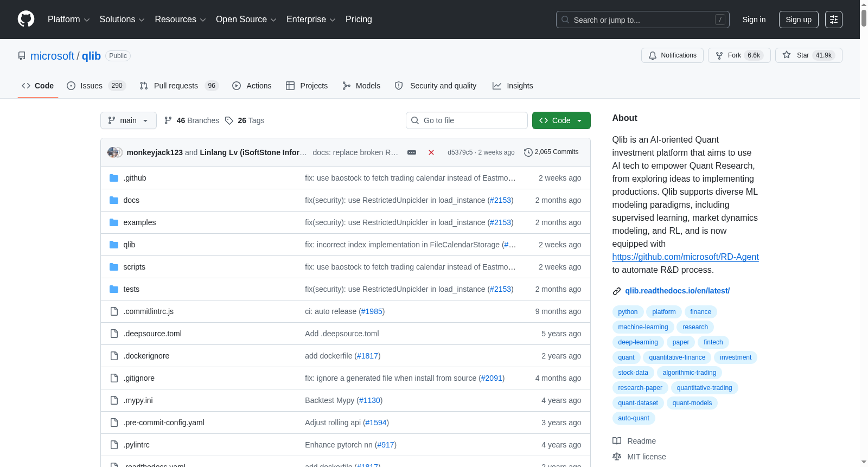Click the algorithmic-trading topic tag
868x467 pixels.
[690, 373]
